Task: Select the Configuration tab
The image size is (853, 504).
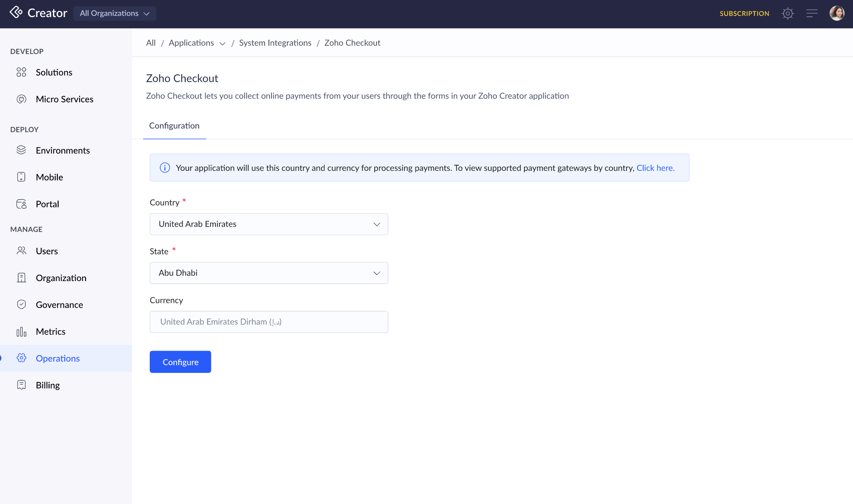Action: point(174,126)
